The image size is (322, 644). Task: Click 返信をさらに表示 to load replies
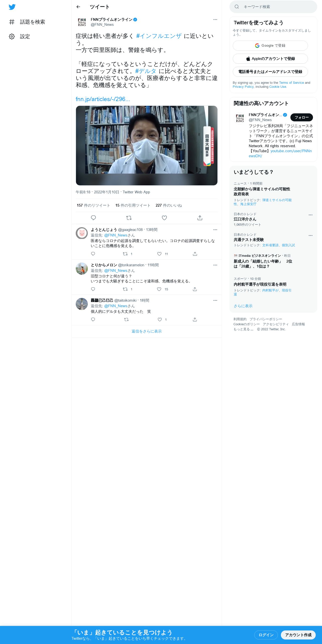(147, 331)
